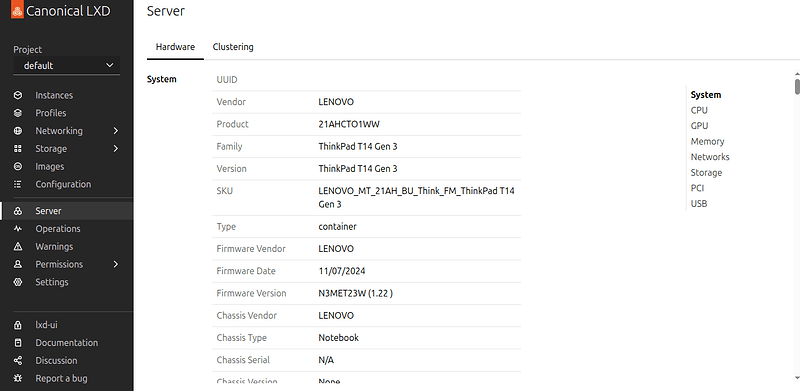800x391 pixels.
Task: Click the Warnings triangle icon
Action: [18, 247]
